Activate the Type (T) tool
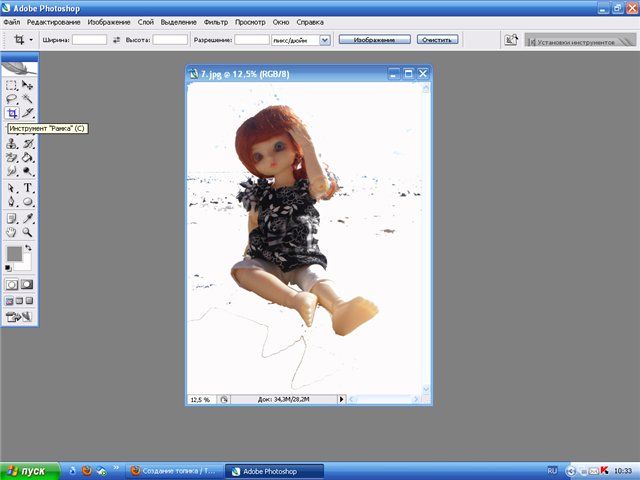Image resolution: width=640 pixels, height=480 pixels. coord(28,188)
